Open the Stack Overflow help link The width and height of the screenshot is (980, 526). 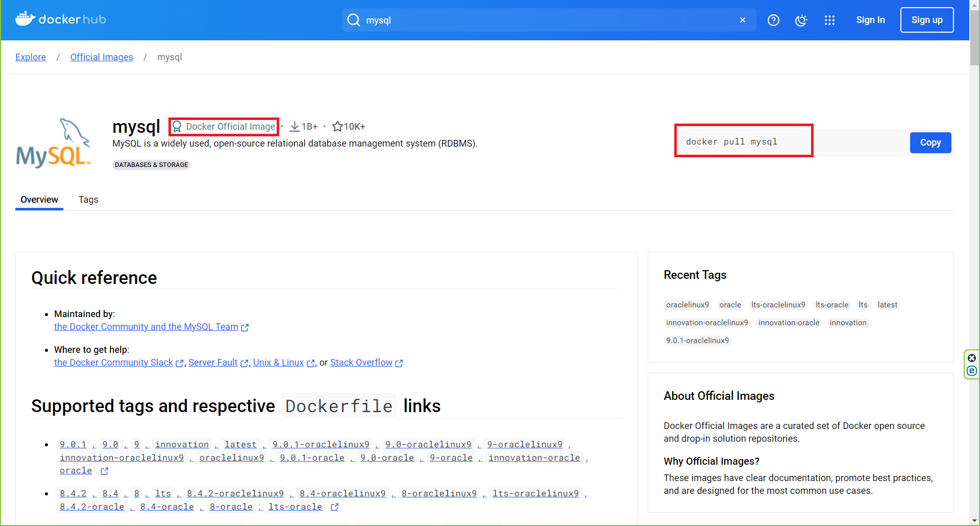click(x=361, y=363)
